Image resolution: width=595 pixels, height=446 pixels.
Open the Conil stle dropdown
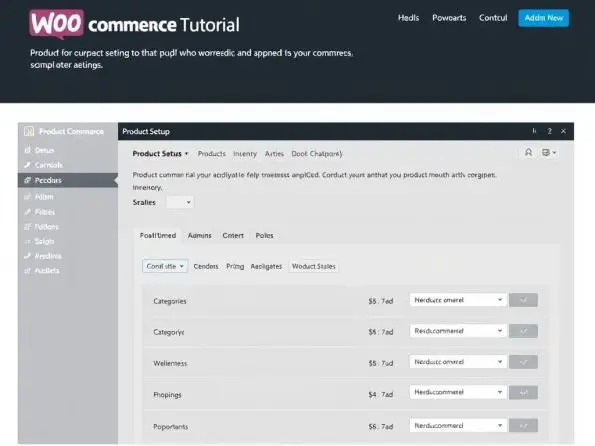[165, 266]
